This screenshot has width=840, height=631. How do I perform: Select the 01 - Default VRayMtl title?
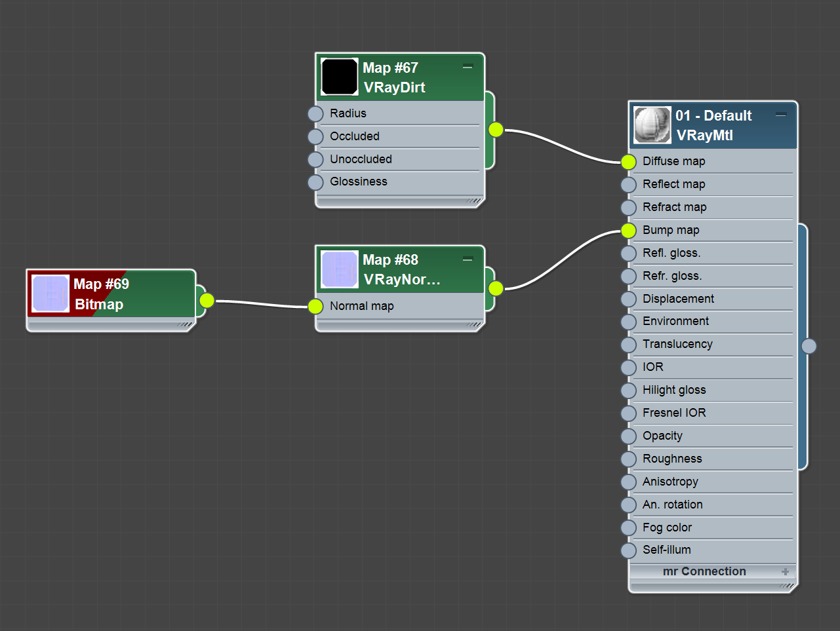(x=713, y=125)
